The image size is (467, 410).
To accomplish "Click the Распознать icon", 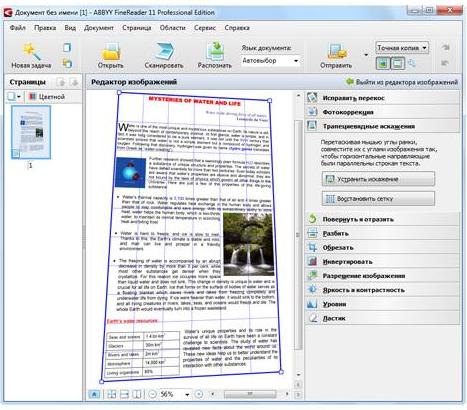I will [x=215, y=51].
